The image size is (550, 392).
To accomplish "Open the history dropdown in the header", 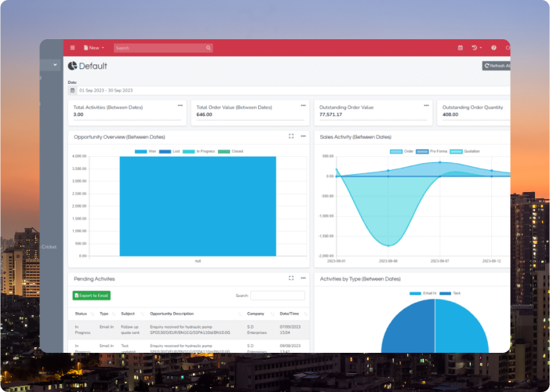I will (x=476, y=48).
